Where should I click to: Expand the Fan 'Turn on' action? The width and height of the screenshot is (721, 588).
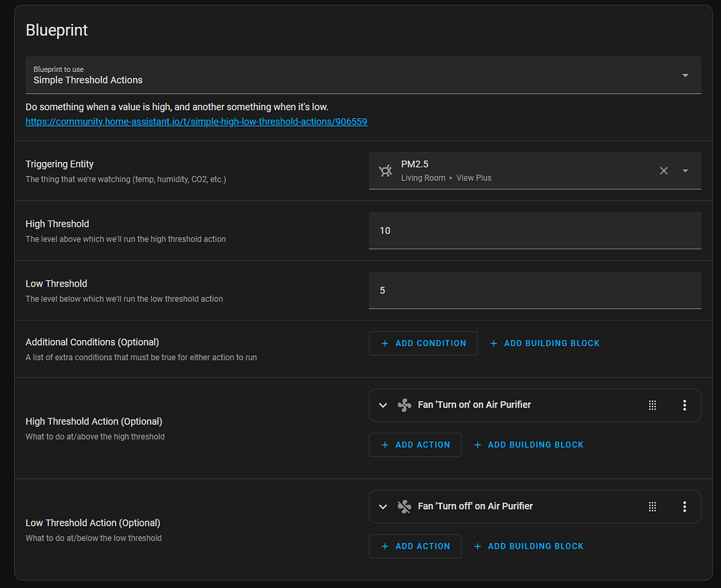(x=383, y=405)
